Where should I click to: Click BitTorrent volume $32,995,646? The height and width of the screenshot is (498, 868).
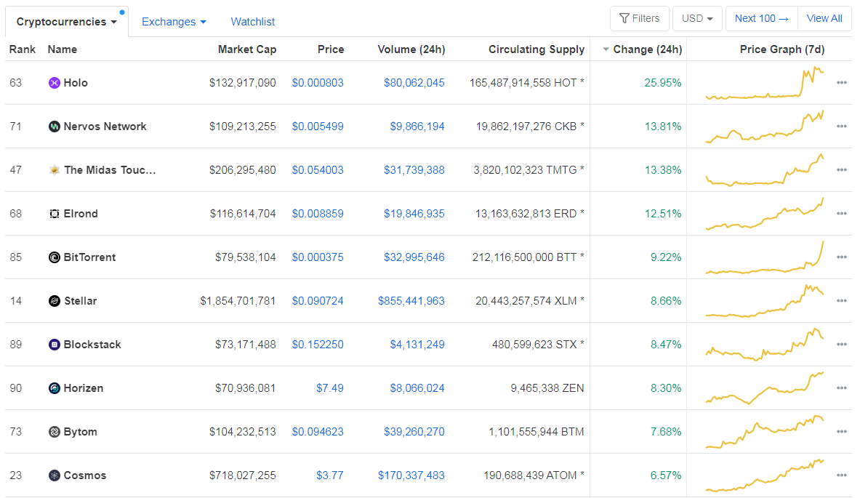click(x=414, y=257)
